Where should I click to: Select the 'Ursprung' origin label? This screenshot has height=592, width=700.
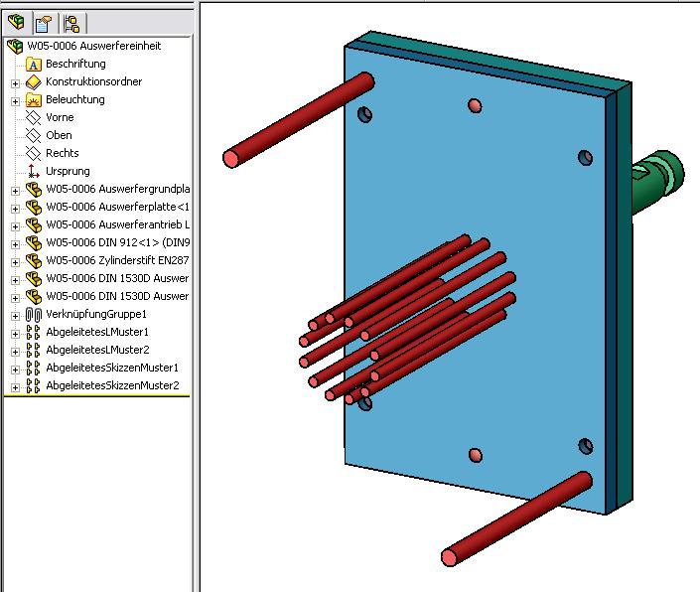pos(68,171)
